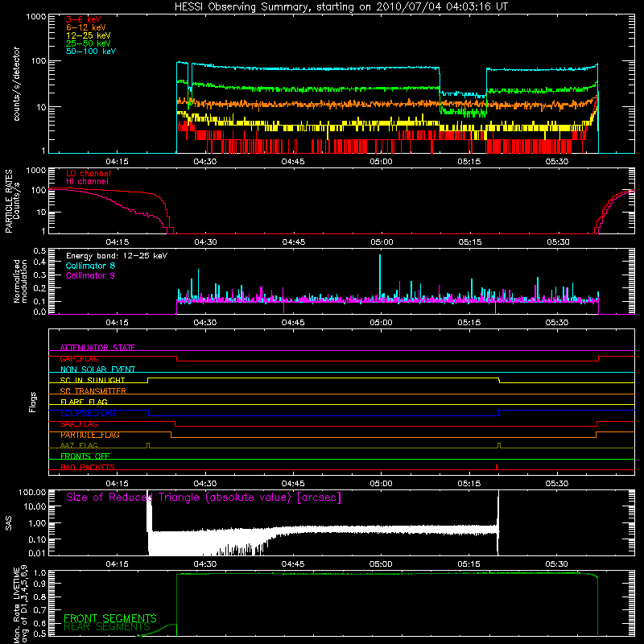Select the red 3-6 keV legend entry

click(x=84, y=19)
